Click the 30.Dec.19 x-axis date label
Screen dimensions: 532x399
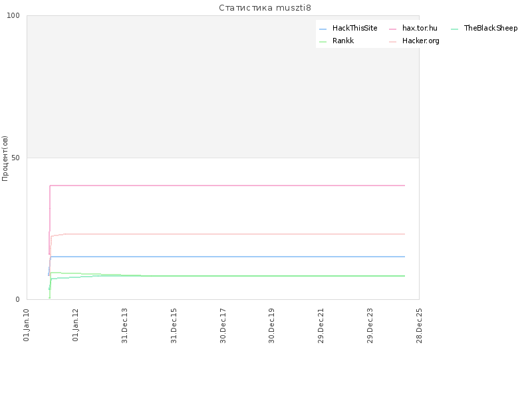pyautogui.click(x=271, y=325)
